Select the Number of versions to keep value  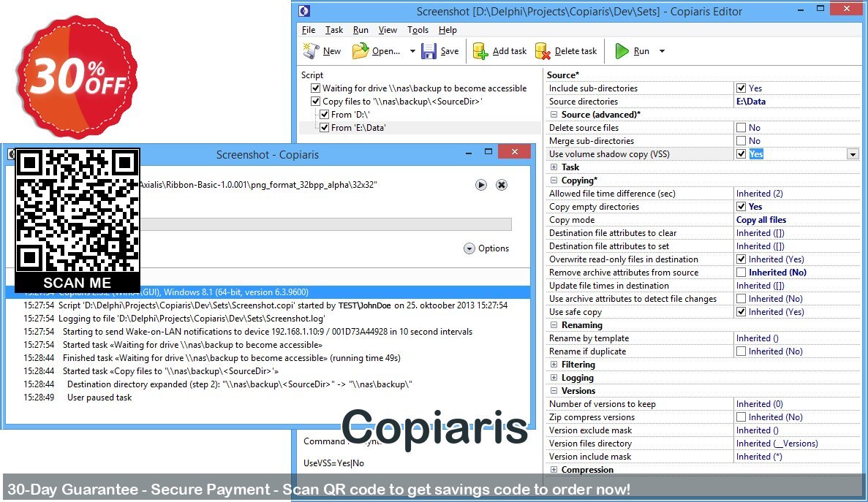click(760, 404)
